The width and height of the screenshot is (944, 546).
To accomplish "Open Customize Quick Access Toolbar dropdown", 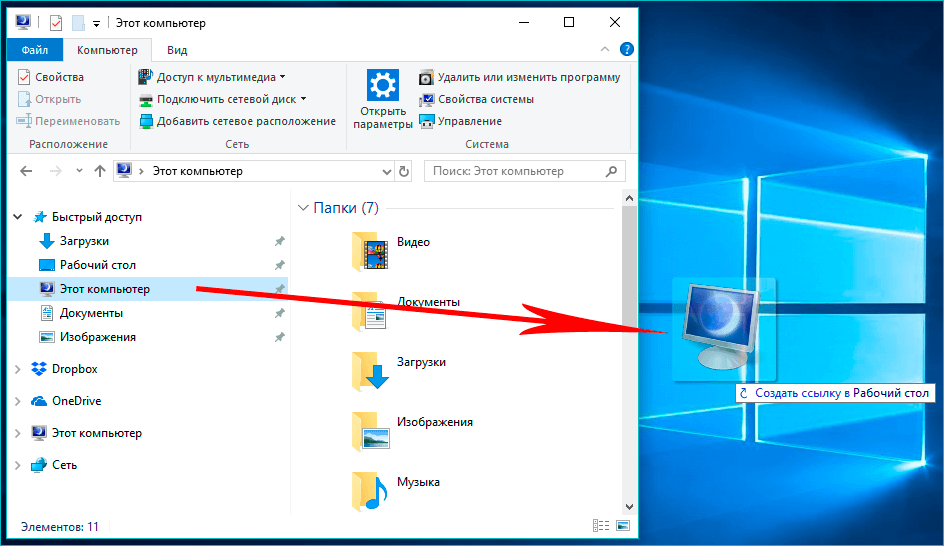I will (96, 23).
